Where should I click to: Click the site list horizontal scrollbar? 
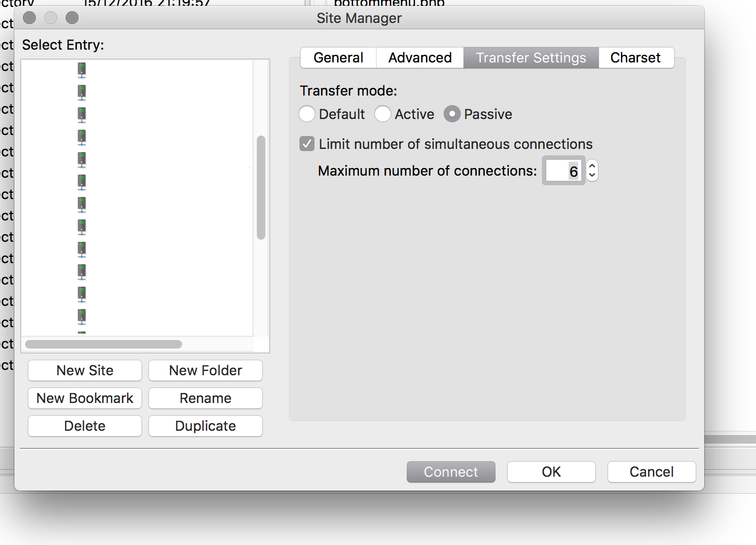tap(104, 344)
